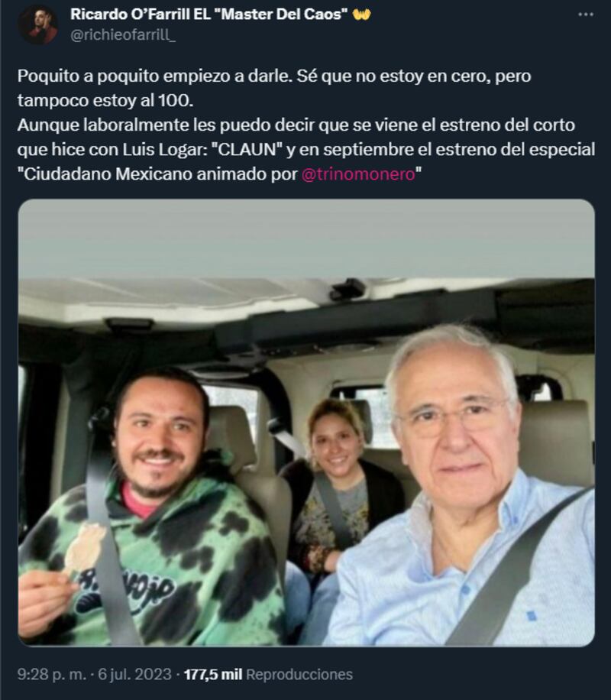This screenshot has width=611, height=700.
Task: Click the gray blurred top of the photo
Action: tap(306, 239)
